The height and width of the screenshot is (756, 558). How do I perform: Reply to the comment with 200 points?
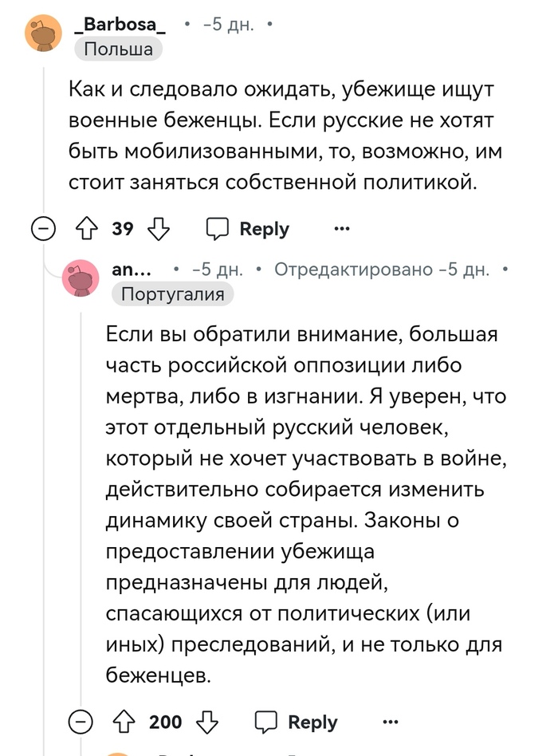[x=297, y=722]
